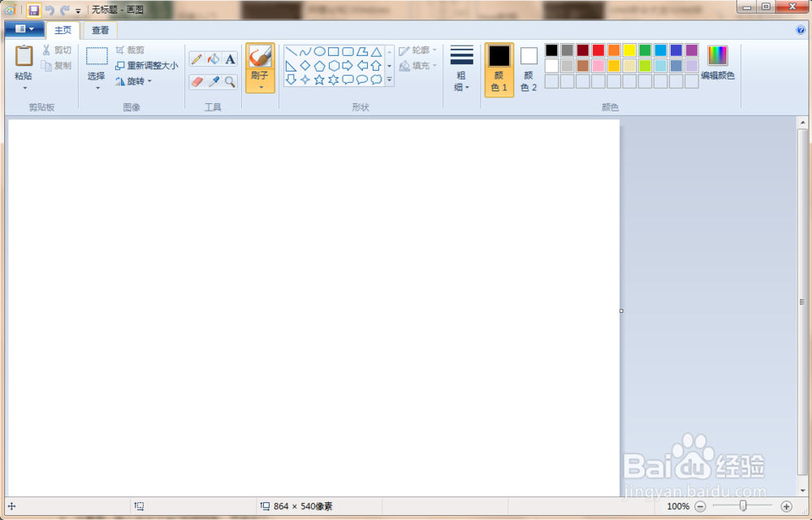Image resolution: width=812 pixels, height=520 pixels.
Task: Select the Eraser tool
Action: (x=197, y=80)
